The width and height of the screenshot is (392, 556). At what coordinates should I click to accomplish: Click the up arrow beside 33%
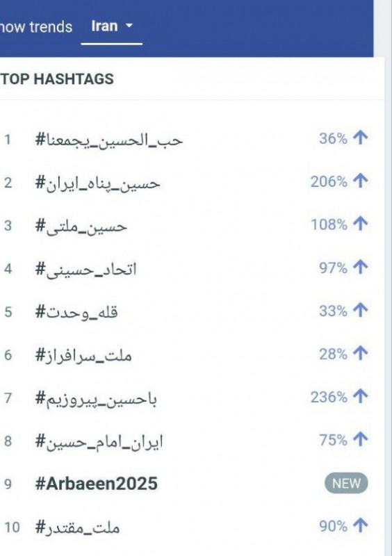point(361,310)
